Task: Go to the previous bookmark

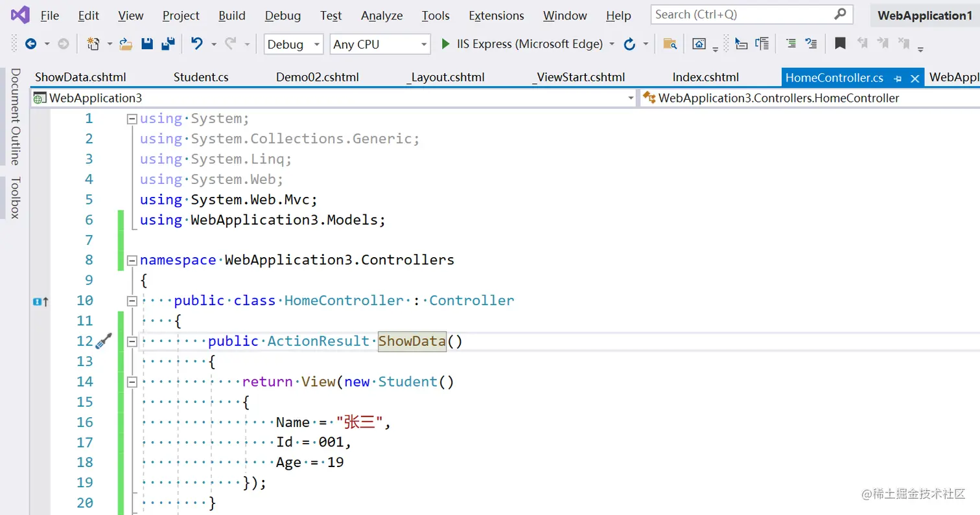Action: [x=862, y=44]
